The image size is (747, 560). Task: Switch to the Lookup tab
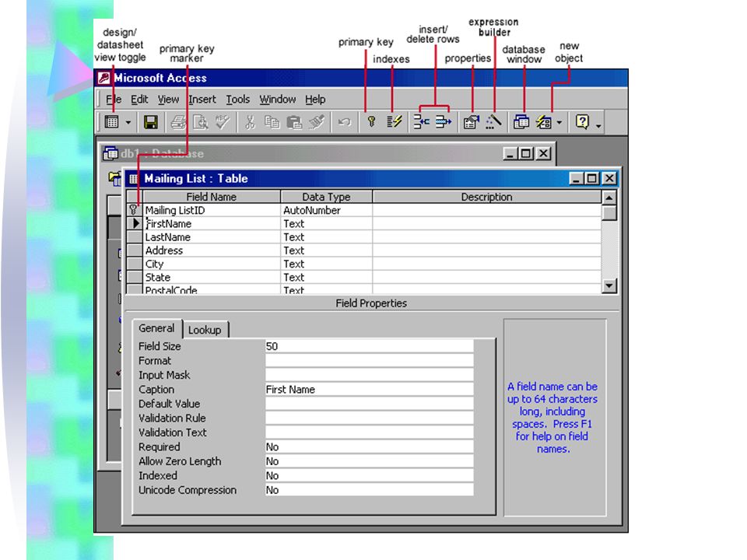point(205,330)
